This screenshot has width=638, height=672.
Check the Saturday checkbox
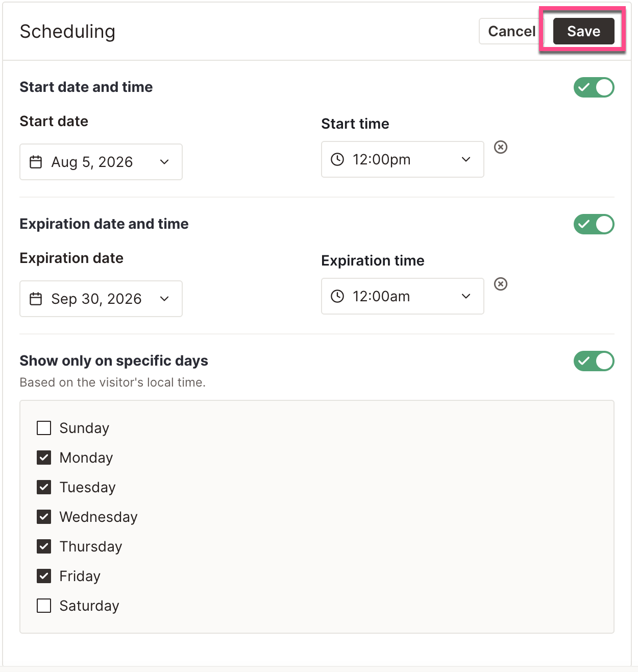coord(44,606)
